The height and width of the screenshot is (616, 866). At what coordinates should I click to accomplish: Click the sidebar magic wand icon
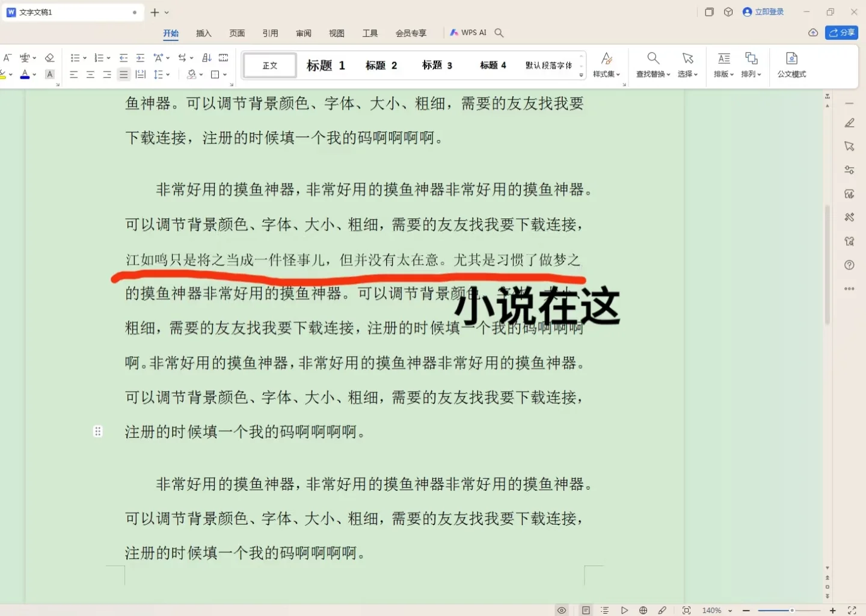(849, 217)
